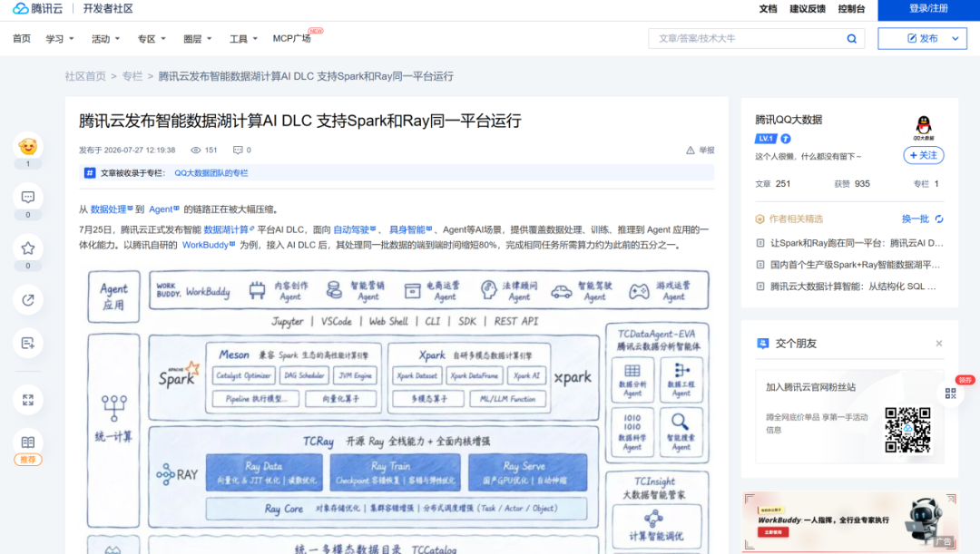Click the blue verification badge beside LV.1
This screenshot has height=554, width=980.
pos(786,139)
